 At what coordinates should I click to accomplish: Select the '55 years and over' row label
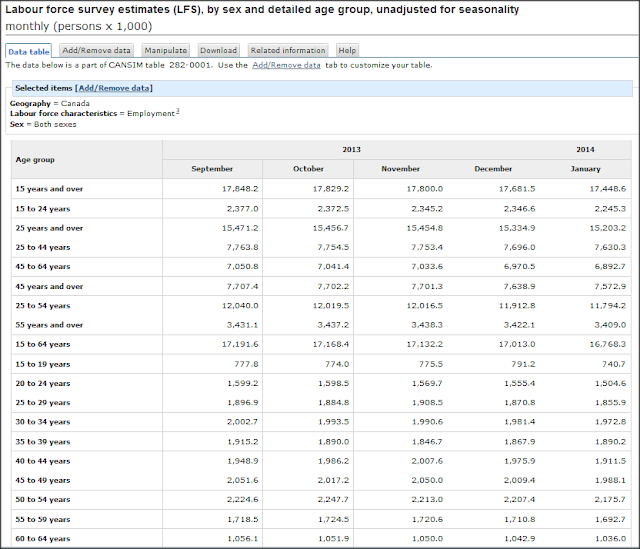(49, 325)
